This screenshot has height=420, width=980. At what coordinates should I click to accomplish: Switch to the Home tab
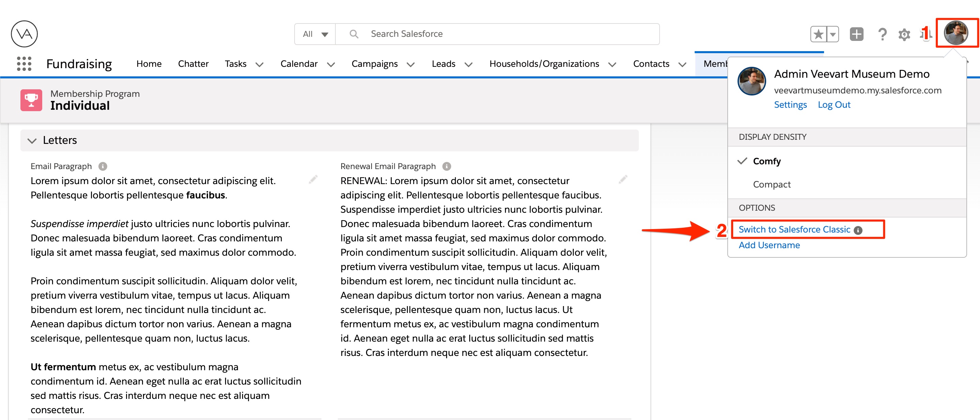point(149,64)
